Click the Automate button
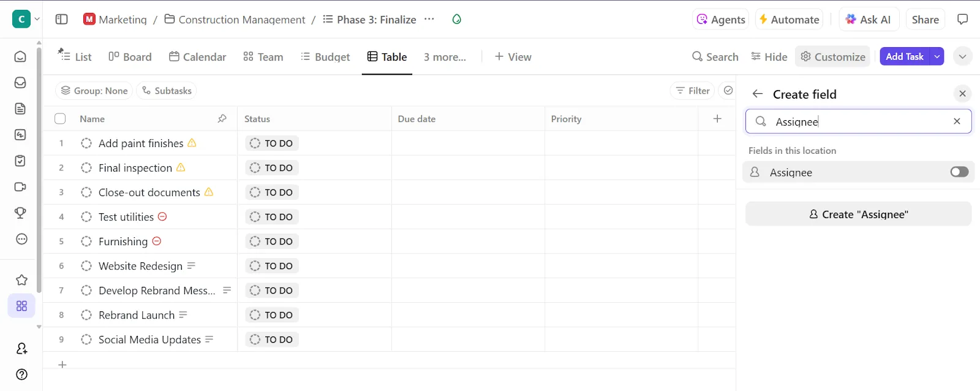Viewport: 980px width, 391px height. tap(789, 20)
